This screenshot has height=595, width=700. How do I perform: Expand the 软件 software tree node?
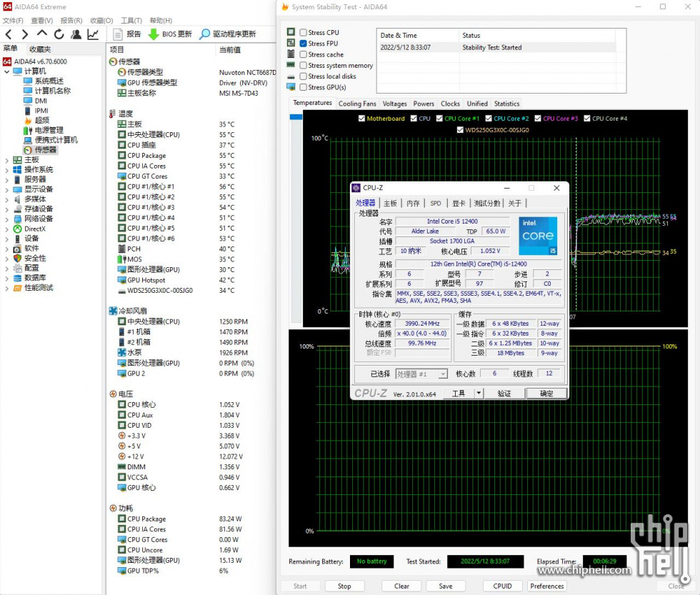point(6,248)
